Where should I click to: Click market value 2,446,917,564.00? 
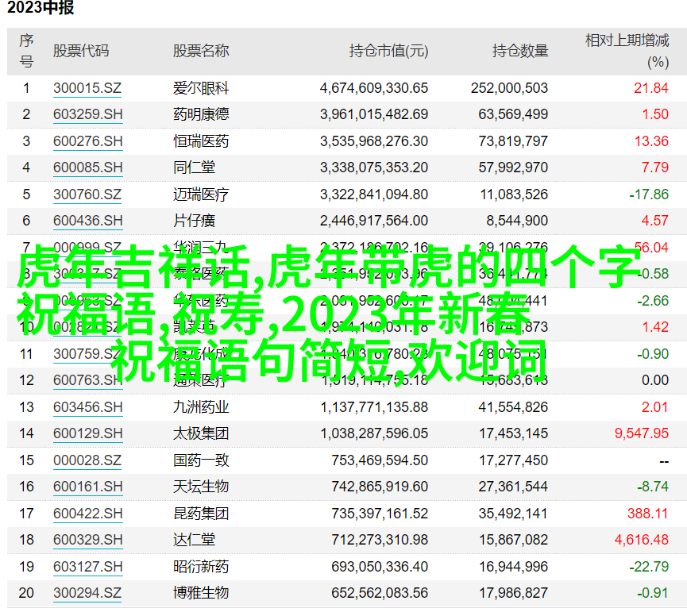click(x=374, y=221)
